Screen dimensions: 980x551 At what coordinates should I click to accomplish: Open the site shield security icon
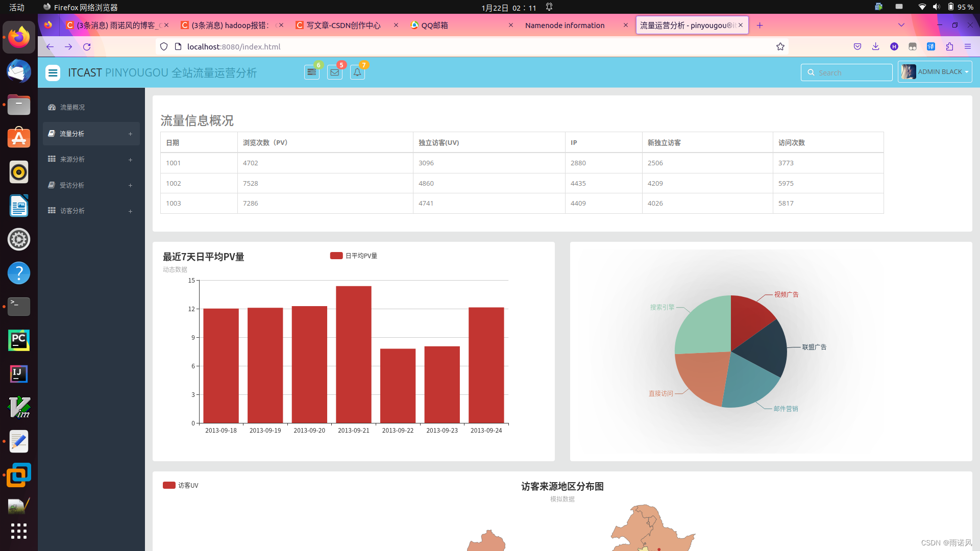[x=164, y=46]
